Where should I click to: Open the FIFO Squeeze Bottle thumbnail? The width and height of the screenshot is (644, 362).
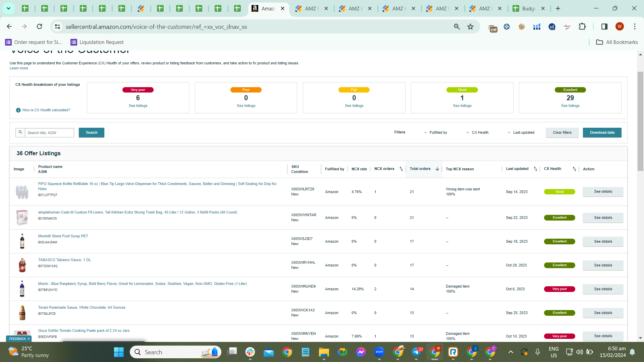pyautogui.click(x=22, y=192)
